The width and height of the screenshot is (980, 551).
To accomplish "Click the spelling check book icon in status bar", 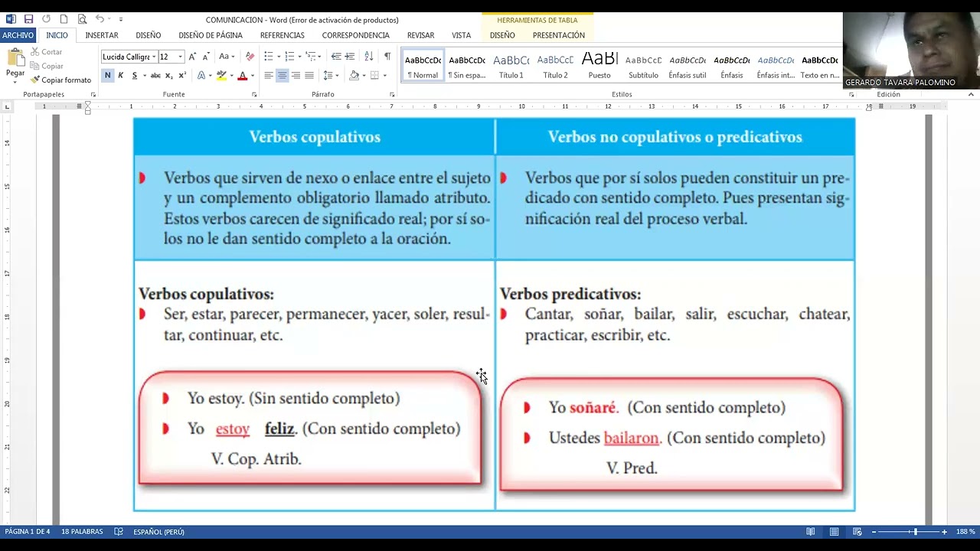I will pos(119,532).
